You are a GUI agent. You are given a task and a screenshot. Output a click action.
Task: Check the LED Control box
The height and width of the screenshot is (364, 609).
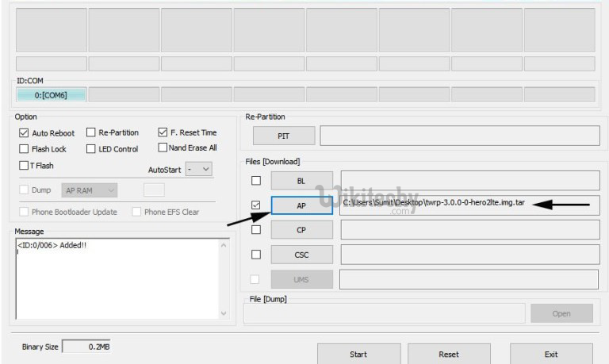[91, 149]
